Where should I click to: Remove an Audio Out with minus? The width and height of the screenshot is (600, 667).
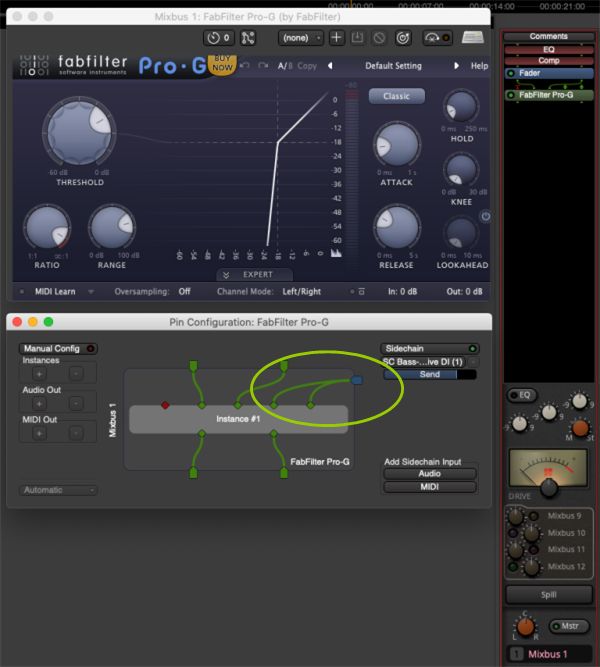tap(76, 403)
